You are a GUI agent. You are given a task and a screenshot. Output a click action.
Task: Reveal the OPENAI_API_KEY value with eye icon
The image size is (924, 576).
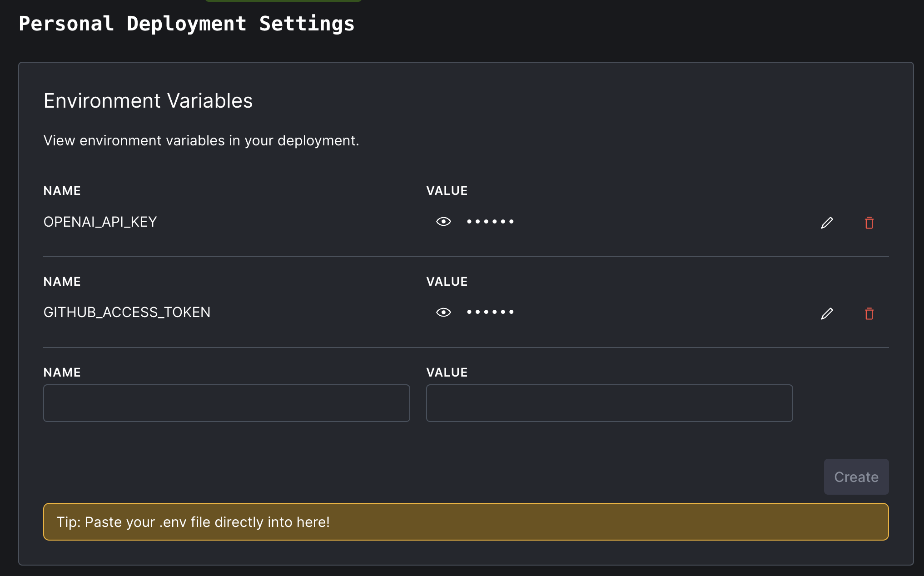coord(443,222)
